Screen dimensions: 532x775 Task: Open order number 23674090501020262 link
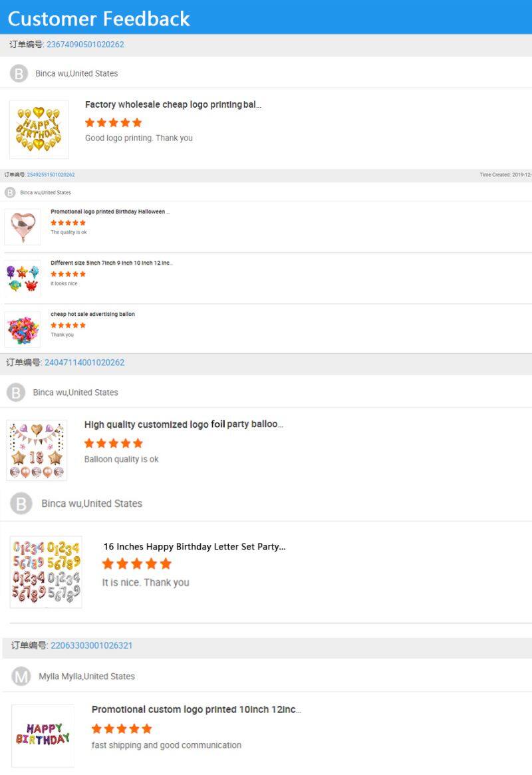pyautogui.click(x=85, y=45)
